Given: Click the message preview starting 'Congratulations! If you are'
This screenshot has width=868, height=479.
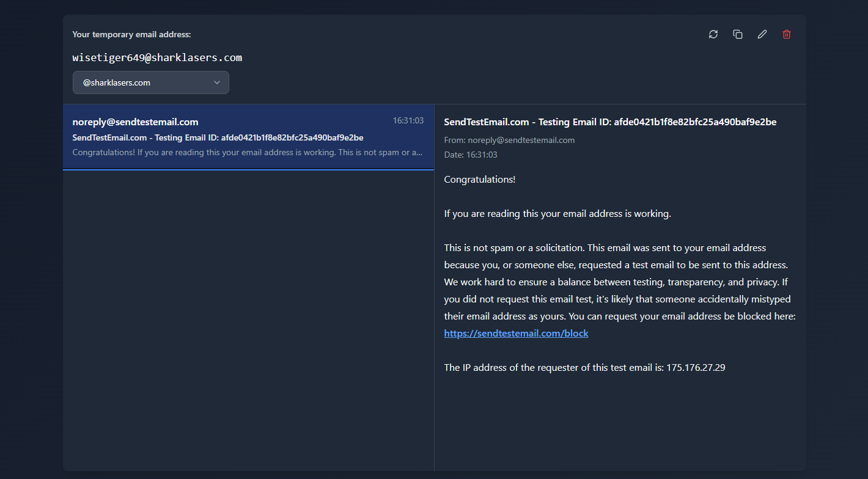Looking at the screenshot, I should [248, 152].
